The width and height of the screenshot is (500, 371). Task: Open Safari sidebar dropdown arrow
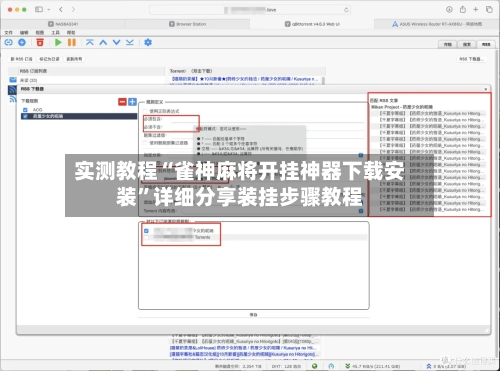[x=49, y=10]
